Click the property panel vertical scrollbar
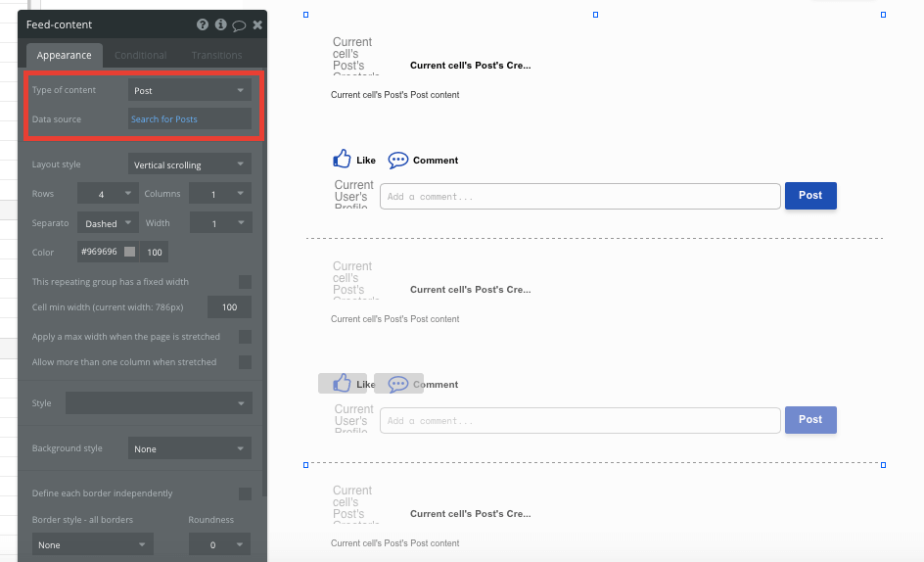924x562 pixels. point(264,283)
